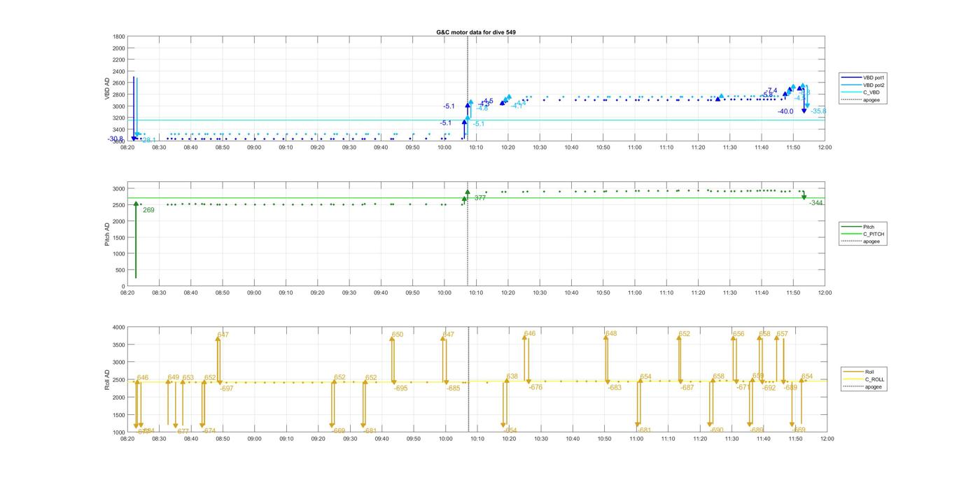Click the pitch data label "269"
This screenshot has height=485, width=980.
(x=148, y=210)
